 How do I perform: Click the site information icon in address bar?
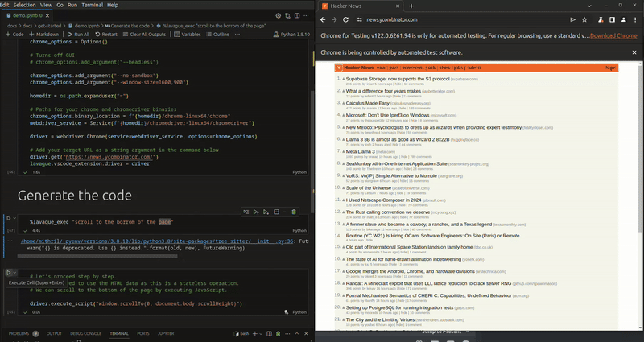[x=360, y=19]
